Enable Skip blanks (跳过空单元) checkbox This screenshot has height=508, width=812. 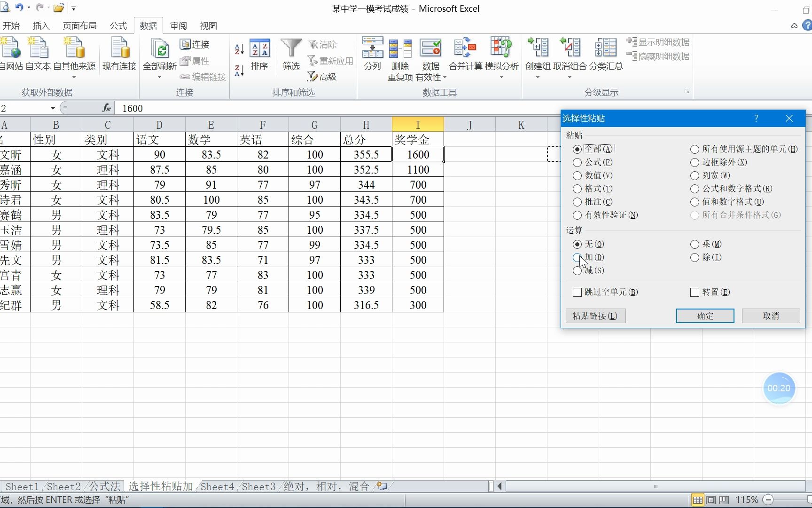point(578,292)
